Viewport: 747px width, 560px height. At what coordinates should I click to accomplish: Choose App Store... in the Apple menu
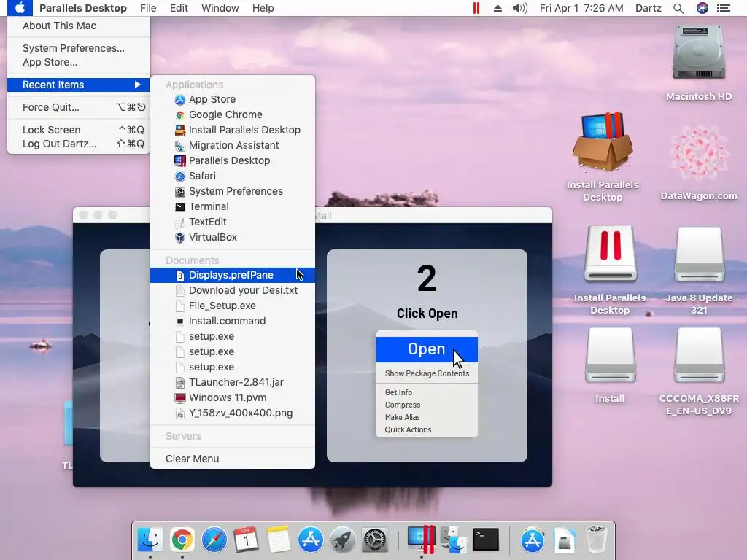[x=79, y=62]
